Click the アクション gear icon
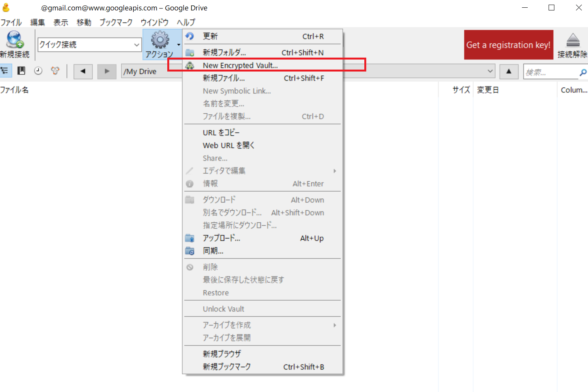 click(x=160, y=40)
